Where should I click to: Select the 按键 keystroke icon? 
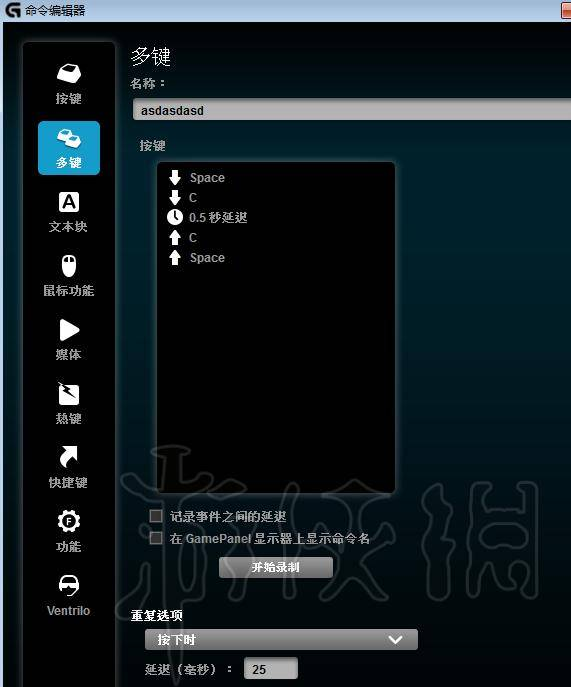click(68, 74)
